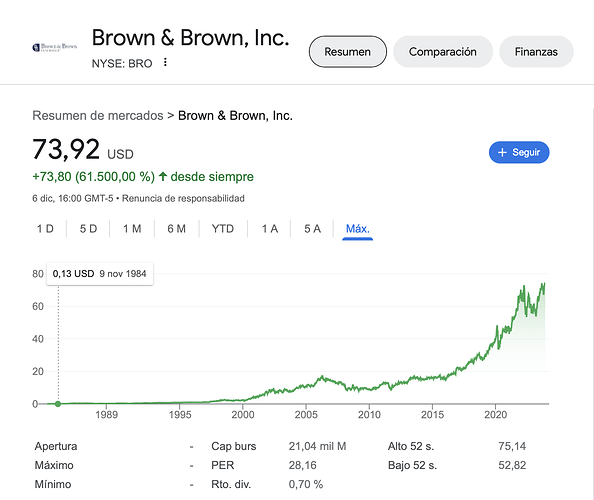
Task: Click the green up arrow next to desde siempre
Action: 163,177
